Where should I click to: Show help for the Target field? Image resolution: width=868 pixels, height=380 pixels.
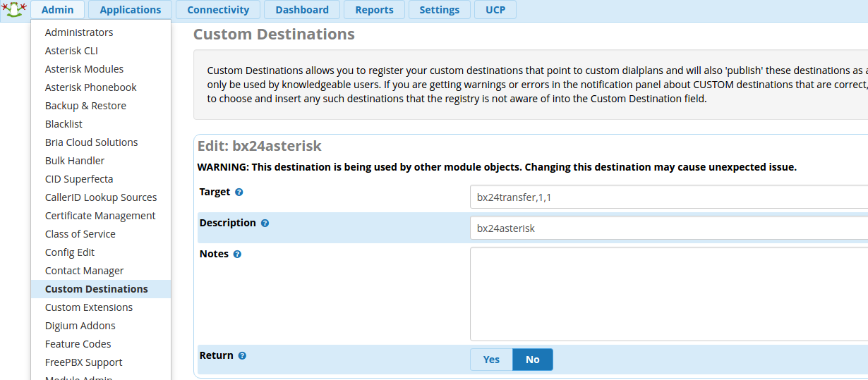(239, 192)
